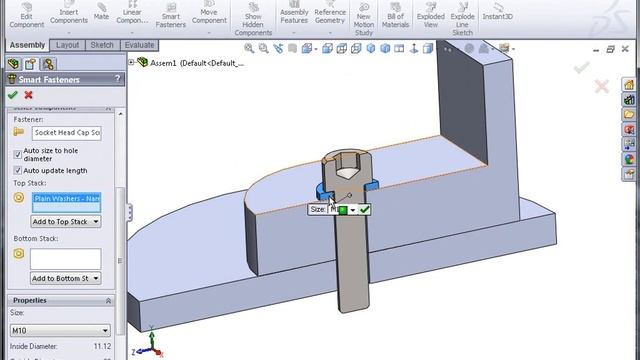Start a New Motion Study
Image resolution: width=640 pixels, height=360 pixels.
tap(363, 20)
